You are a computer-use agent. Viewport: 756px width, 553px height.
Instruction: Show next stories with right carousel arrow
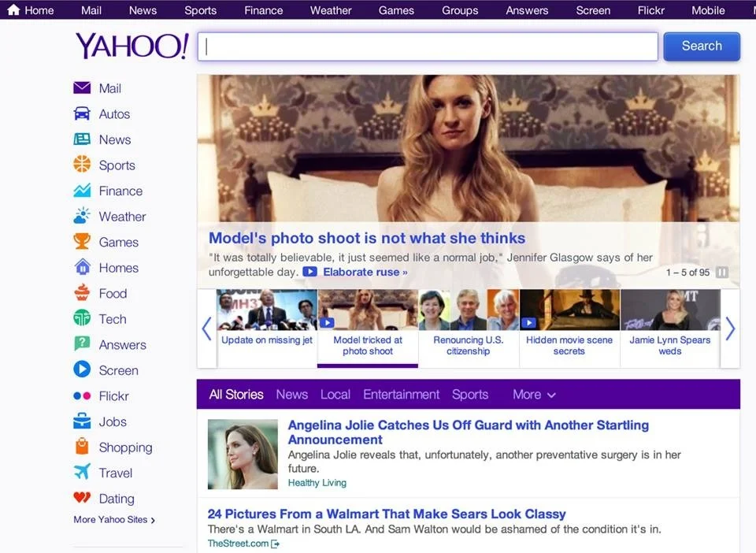pos(730,328)
